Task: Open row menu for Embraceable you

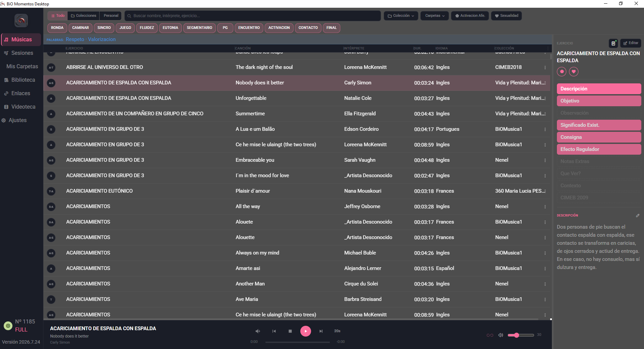Action: point(545,160)
